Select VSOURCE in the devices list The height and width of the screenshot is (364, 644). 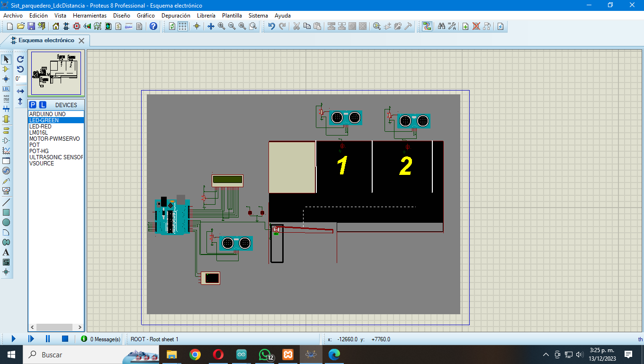click(x=56, y=164)
